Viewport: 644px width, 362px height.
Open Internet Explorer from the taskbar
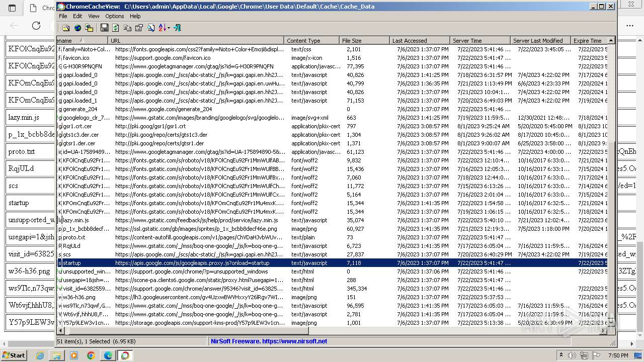[x=40, y=355]
